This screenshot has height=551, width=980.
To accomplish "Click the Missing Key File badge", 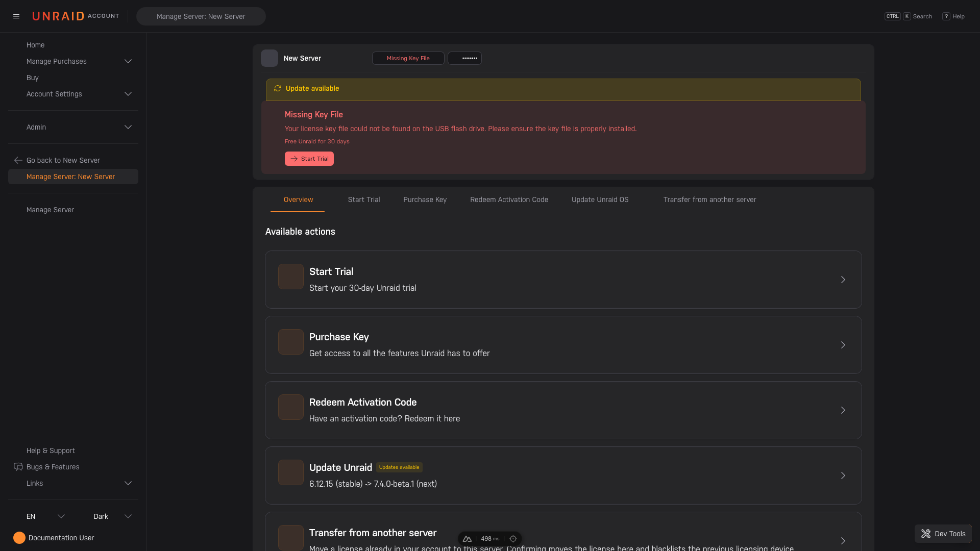I will [x=408, y=58].
